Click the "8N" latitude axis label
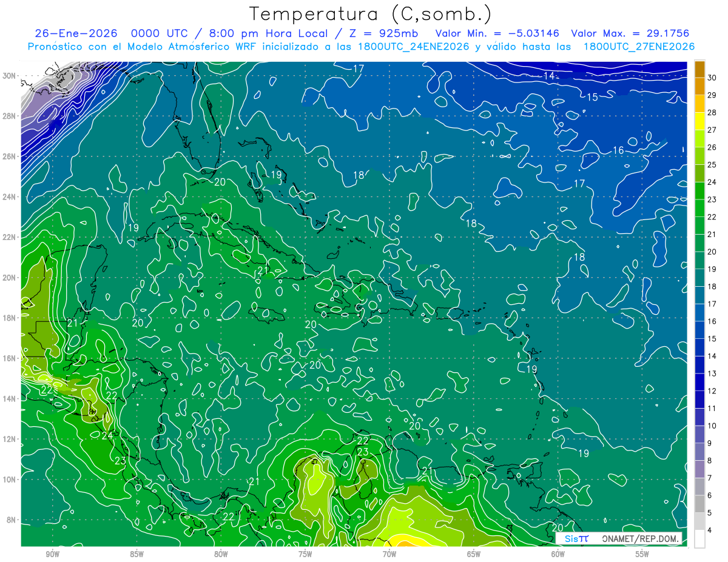This screenshot has height=562, width=728. (x=12, y=520)
